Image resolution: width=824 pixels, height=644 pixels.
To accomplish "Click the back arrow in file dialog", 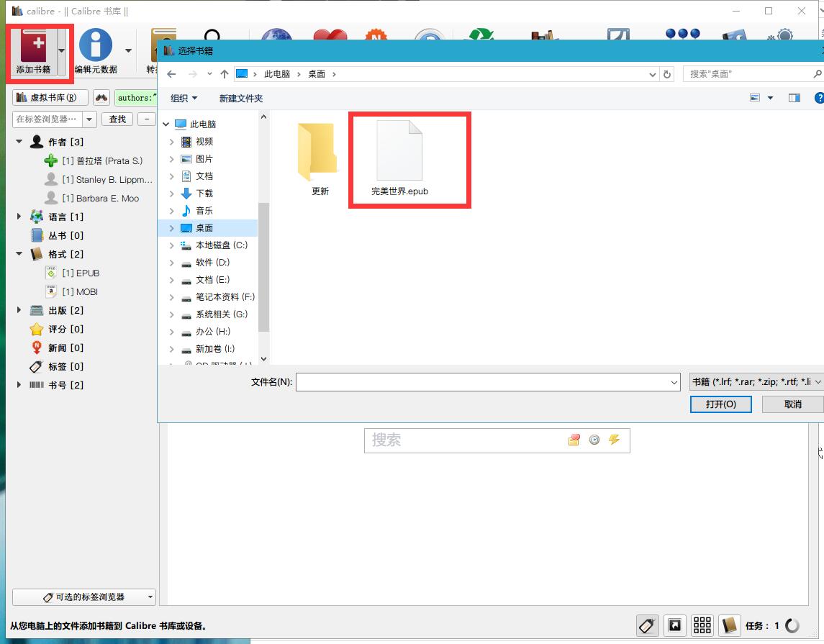I will [171, 74].
